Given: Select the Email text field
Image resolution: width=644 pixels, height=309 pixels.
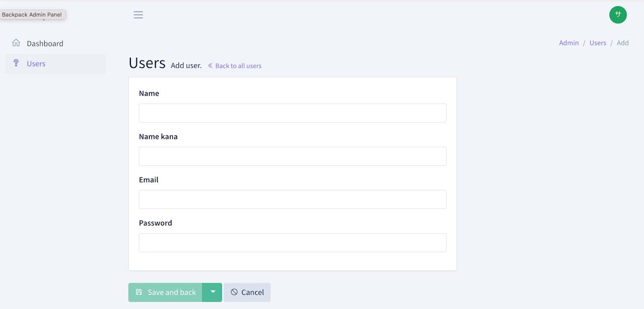Looking at the screenshot, I should pyautogui.click(x=292, y=199).
